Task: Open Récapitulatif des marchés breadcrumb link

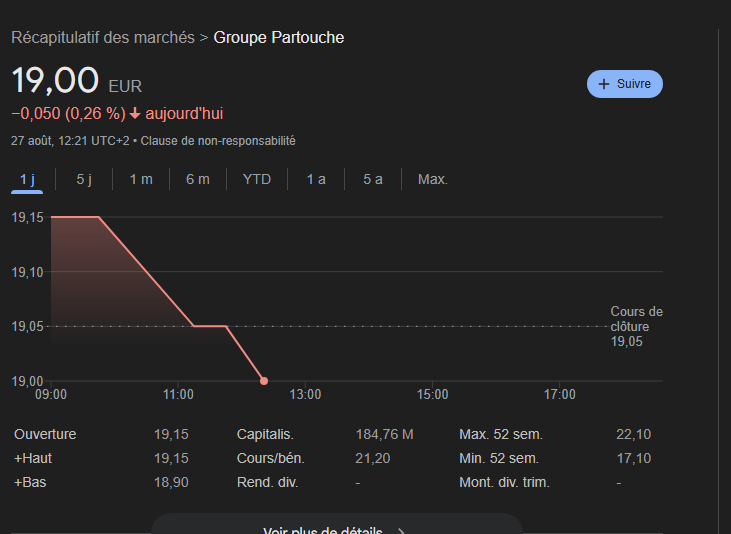Action: tap(103, 37)
